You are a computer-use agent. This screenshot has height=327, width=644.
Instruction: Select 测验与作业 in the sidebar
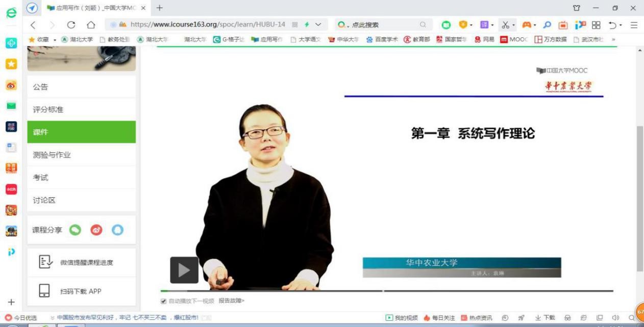point(52,155)
